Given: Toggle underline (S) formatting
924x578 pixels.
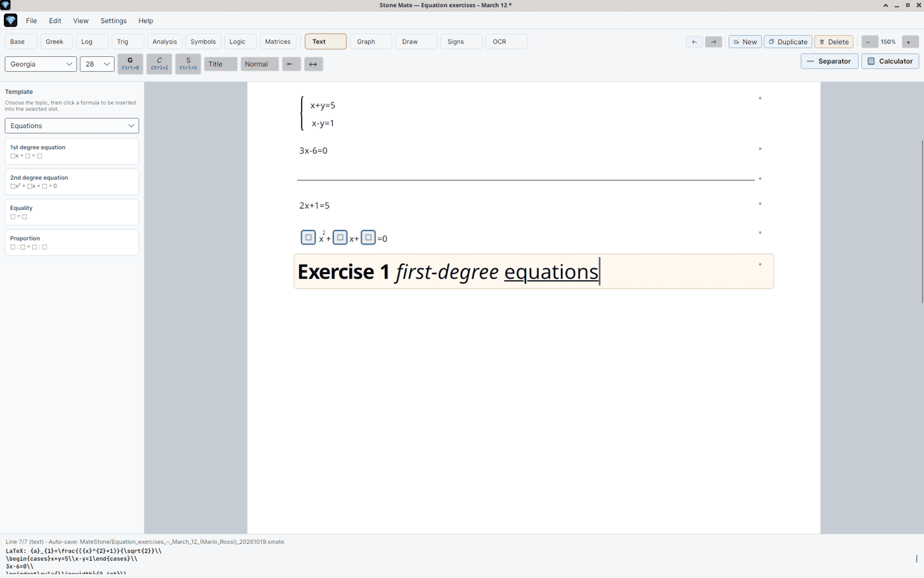Looking at the screenshot, I should (x=188, y=64).
